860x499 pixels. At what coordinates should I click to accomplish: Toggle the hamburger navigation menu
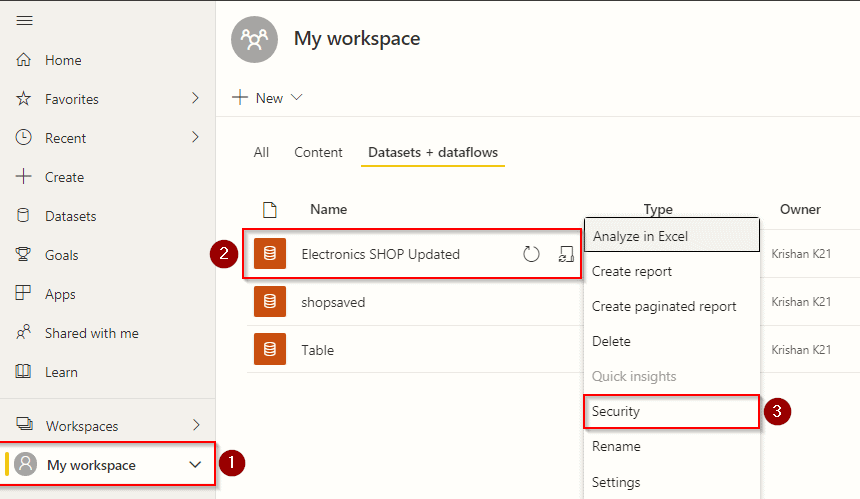pos(25,21)
